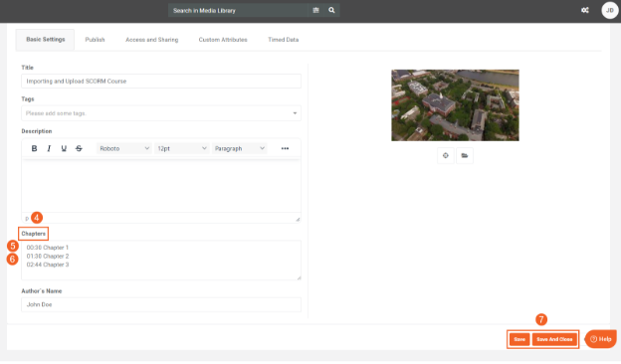This screenshot has width=621, height=364.
Task: Click the Save And Close button
Action: (554, 339)
